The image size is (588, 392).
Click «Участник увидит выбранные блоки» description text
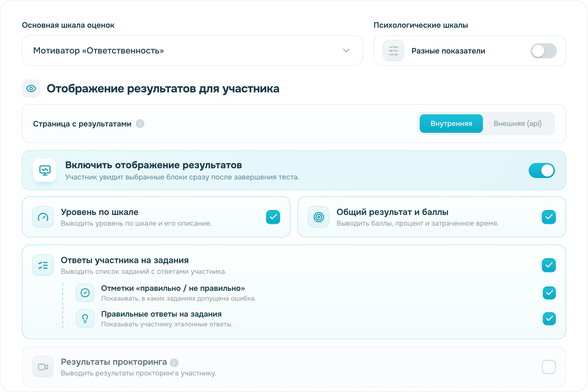pyautogui.click(x=182, y=177)
